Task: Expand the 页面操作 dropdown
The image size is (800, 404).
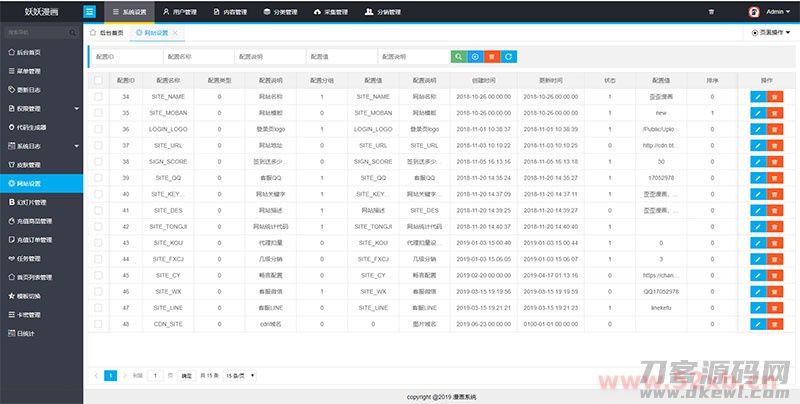Action: point(771,33)
